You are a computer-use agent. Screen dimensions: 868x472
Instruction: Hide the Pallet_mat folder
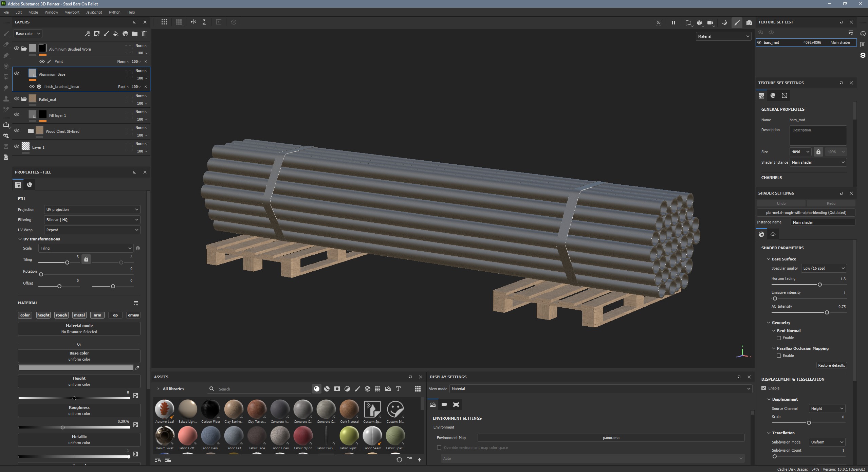click(x=17, y=99)
